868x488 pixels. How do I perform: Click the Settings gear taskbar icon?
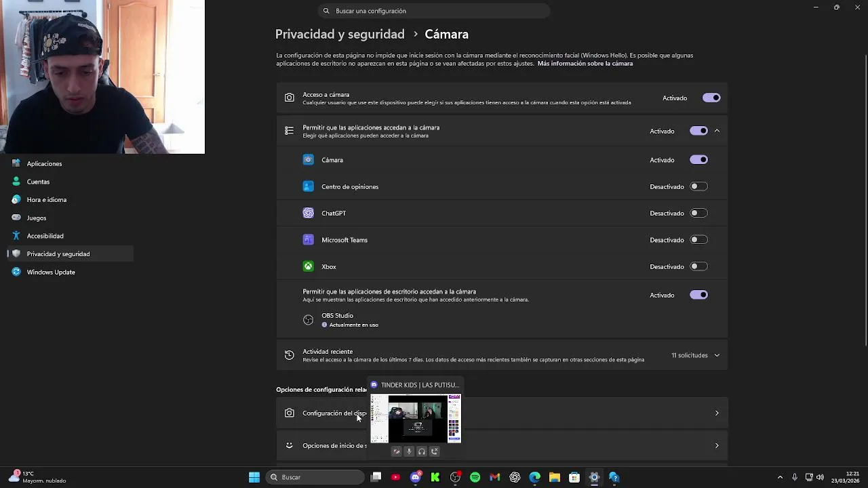pyautogui.click(x=594, y=477)
